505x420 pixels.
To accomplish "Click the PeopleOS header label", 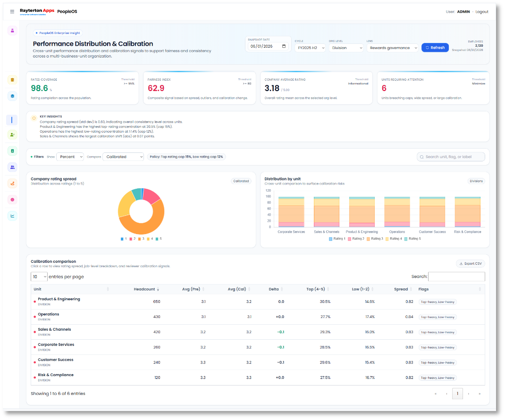I will point(67,11).
